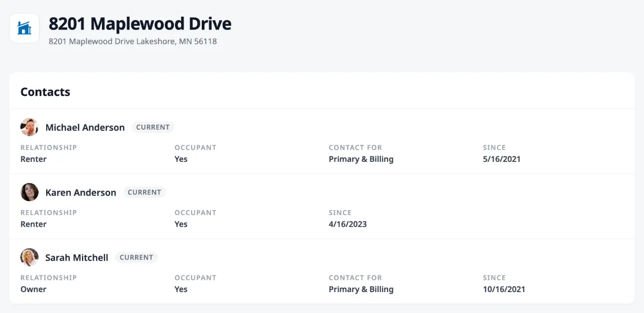Select Primary & Billing under Sarah Mitchell
This screenshot has width=644, height=313.
[x=361, y=289]
